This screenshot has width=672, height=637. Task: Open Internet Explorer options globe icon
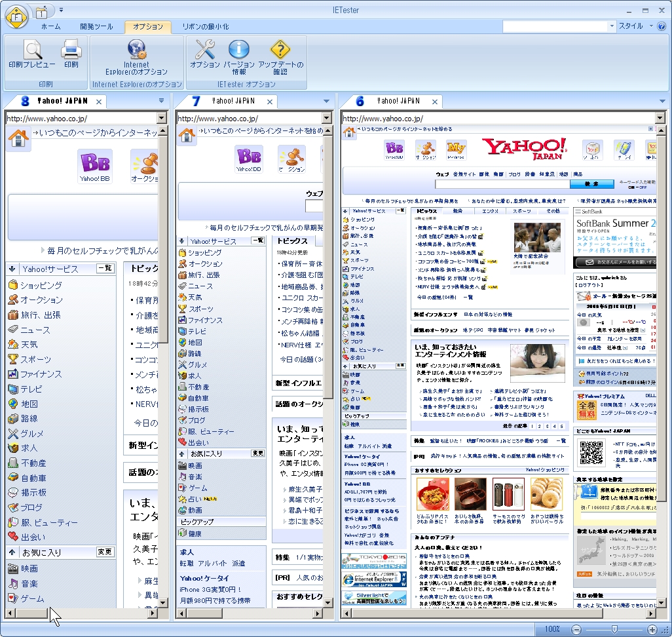(137, 49)
